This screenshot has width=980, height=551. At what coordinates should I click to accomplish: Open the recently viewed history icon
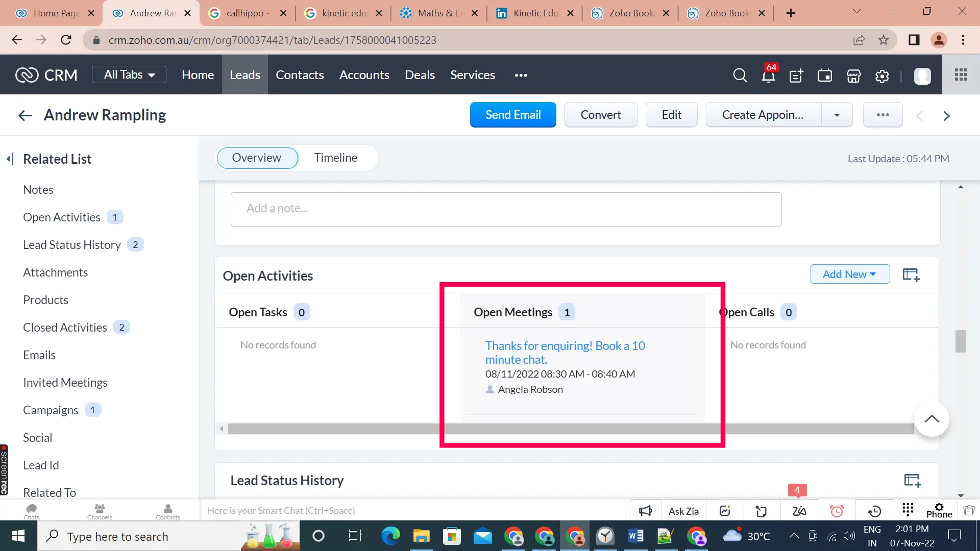pos(875,510)
